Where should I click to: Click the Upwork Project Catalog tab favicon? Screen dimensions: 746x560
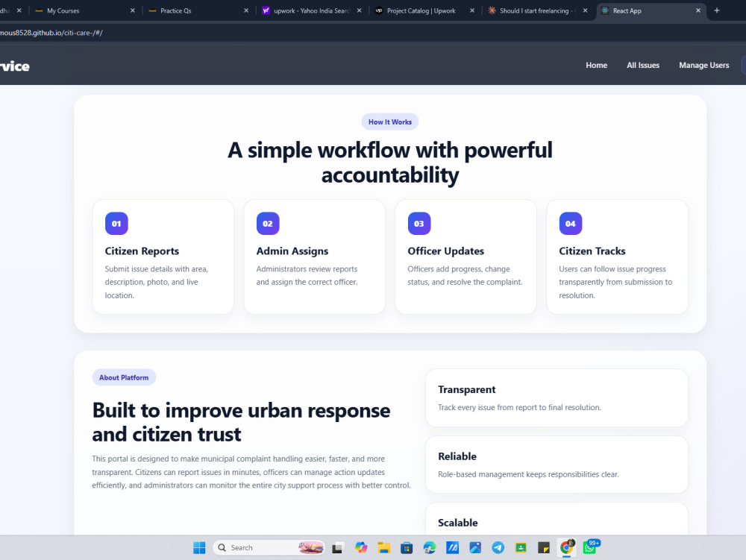point(379,10)
